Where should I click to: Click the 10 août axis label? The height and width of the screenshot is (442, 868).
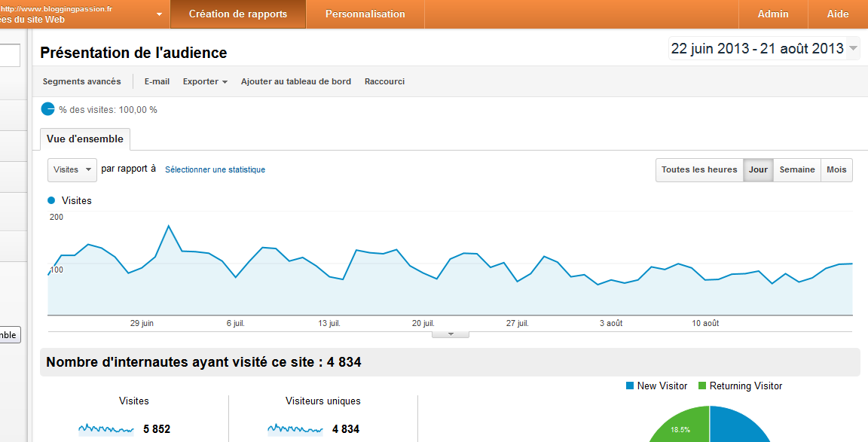(706, 323)
